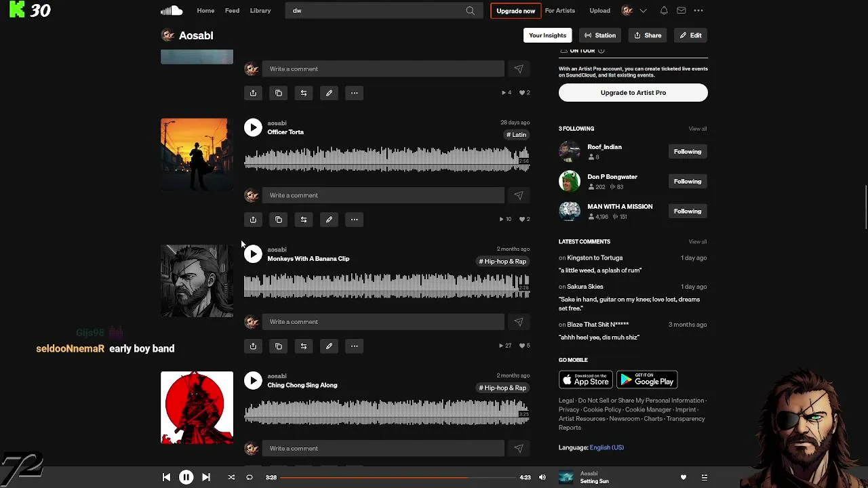Play Monkeys With A Banana Clip
The width and height of the screenshot is (868, 488).
point(253,254)
